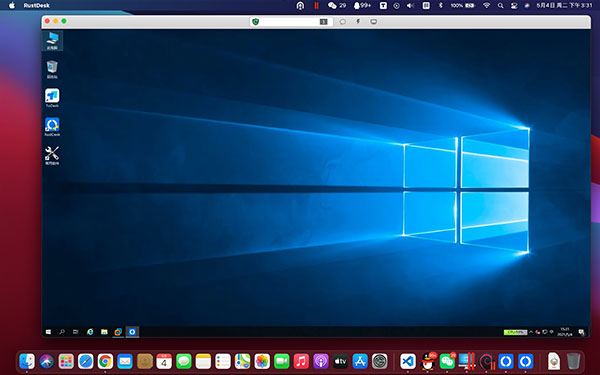Click the QQ status icon showing 99+
The height and width of the screenshot is (375, 600).
click(362, 5)
